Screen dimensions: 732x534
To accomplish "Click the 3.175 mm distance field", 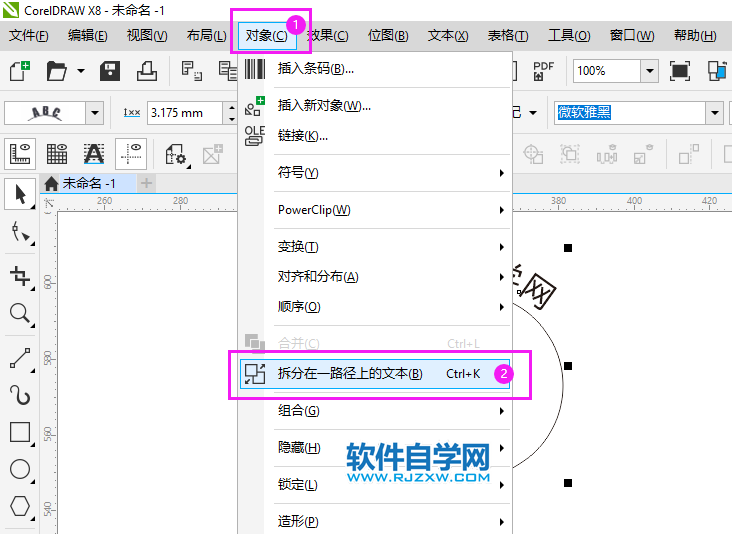I will pos(185,113).
